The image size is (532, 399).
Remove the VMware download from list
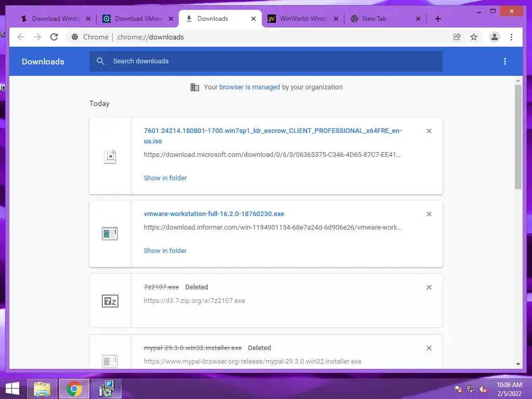click(x=429, y=214)
